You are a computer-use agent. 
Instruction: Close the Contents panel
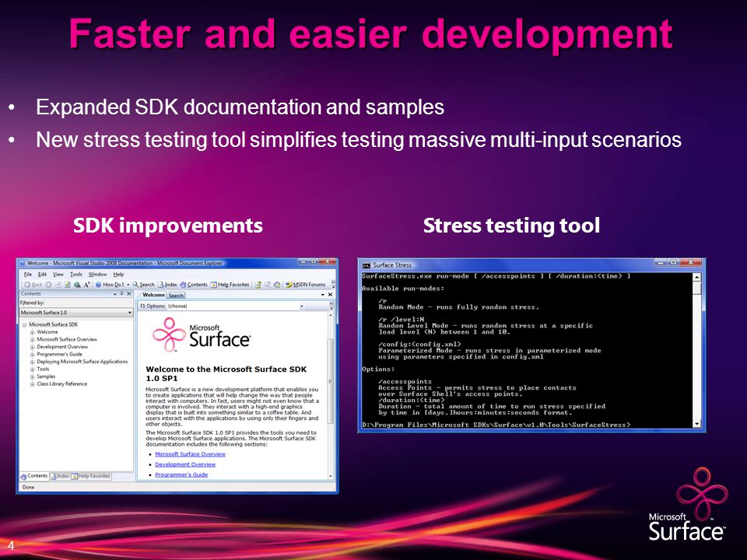click(x=129, y=294)
